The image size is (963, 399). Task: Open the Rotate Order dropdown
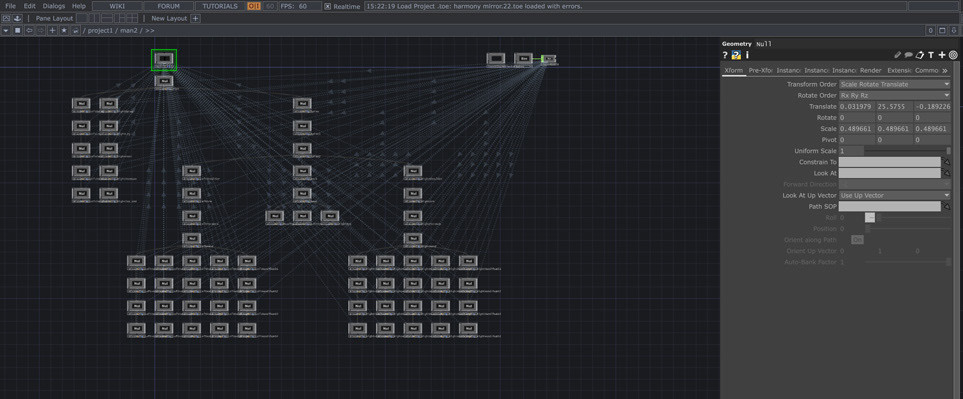tap(895, 95)
